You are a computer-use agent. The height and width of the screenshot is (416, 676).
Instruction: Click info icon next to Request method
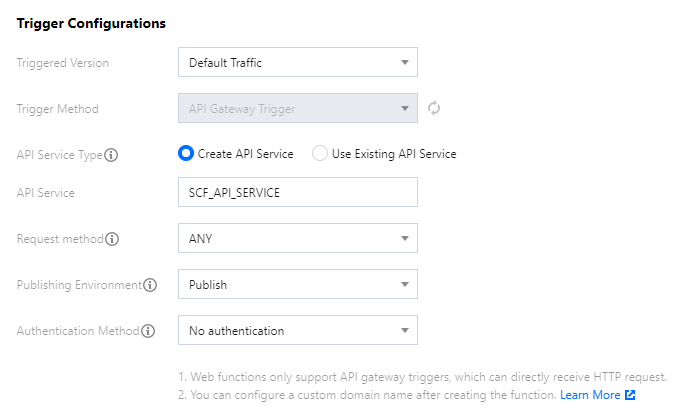pyautogui.click(x=112, y=239)
